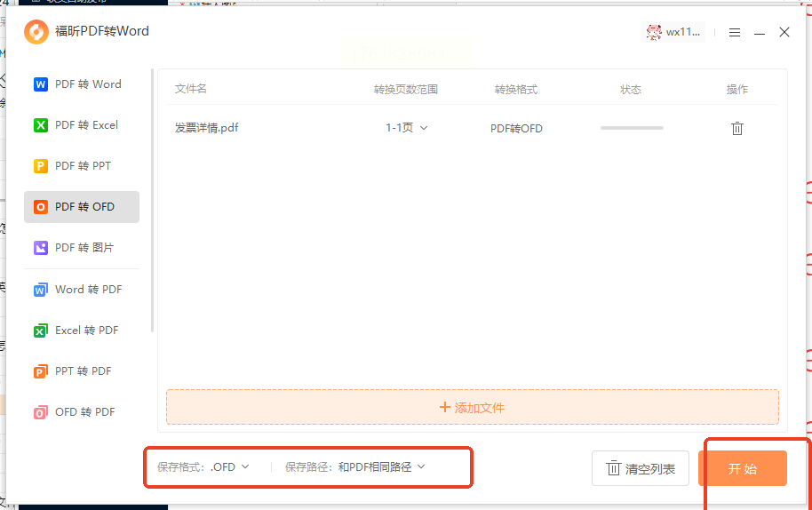The width and height of the screenshot is (812, 510).
Task: Select PPT 转 PDF in the sidebar
Action: coord(82,371)
